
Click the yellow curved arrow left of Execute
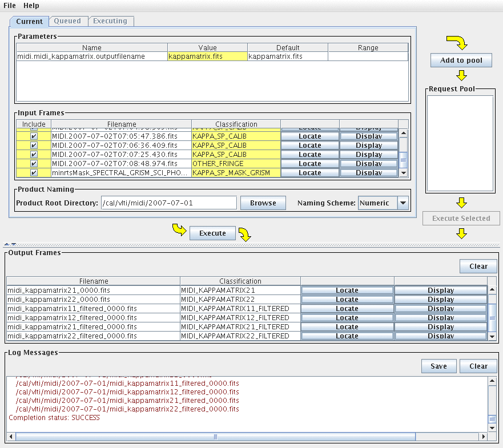(x=179, y=229)
